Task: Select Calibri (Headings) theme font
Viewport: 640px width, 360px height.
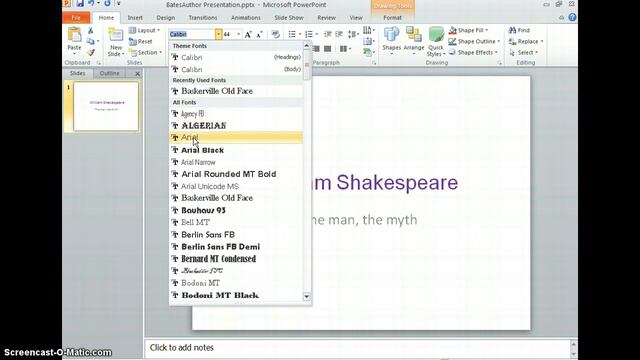Action: 236,57
